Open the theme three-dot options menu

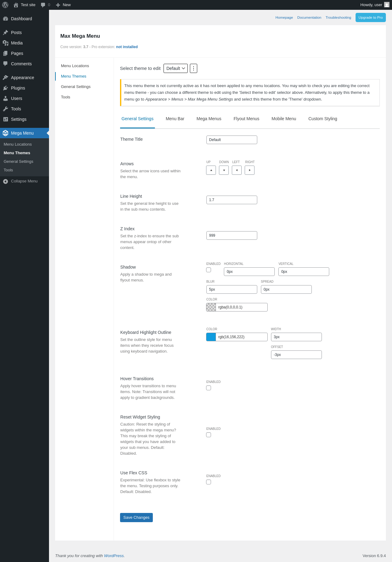point(194,68)
